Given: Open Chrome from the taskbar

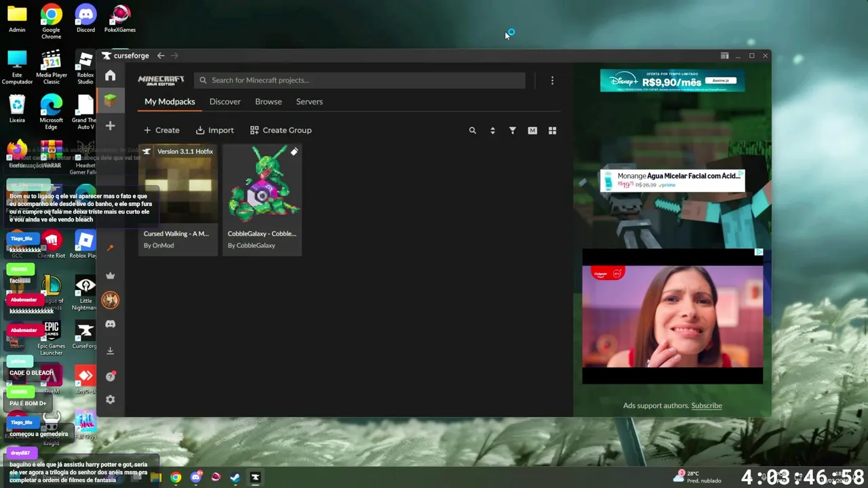Looking at the screenshot, I should [x=176, y=477].
